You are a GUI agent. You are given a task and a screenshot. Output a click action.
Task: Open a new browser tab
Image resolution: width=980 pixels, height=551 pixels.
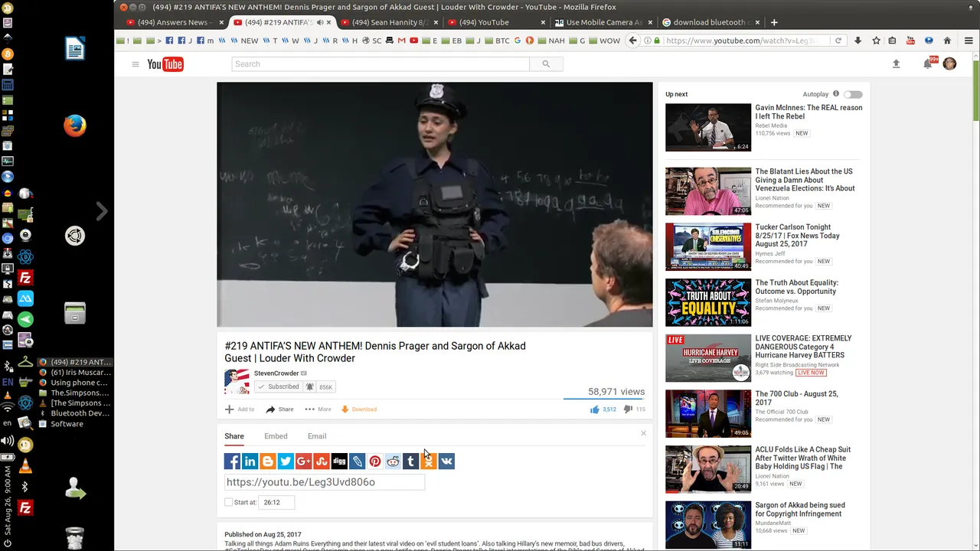774,22
